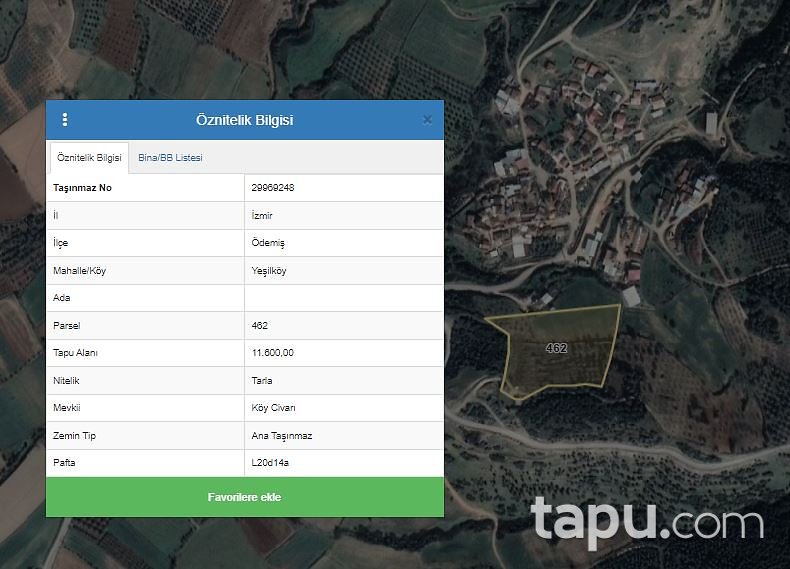Click the Mahalle/Köy value Yeşilköy

[x=269, y=271]
